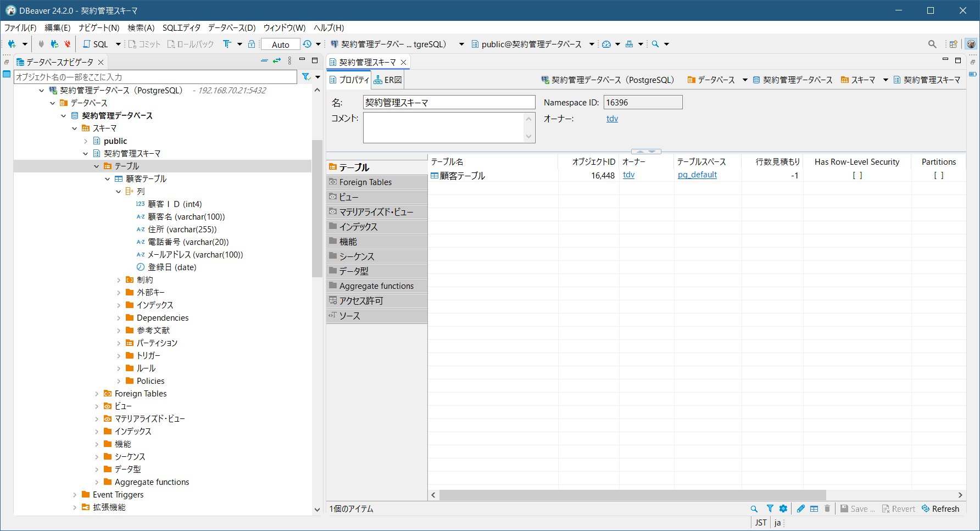Click the Save button

[x=857, y=509]
